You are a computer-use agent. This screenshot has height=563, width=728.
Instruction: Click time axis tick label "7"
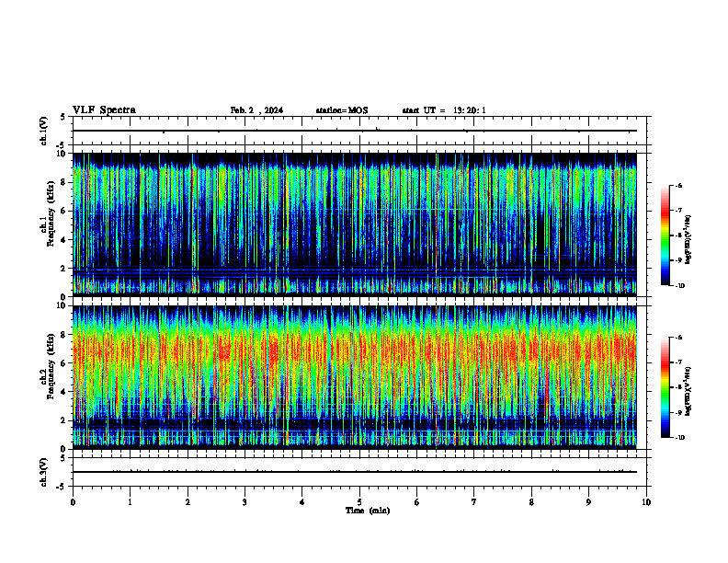coord(474,502)
